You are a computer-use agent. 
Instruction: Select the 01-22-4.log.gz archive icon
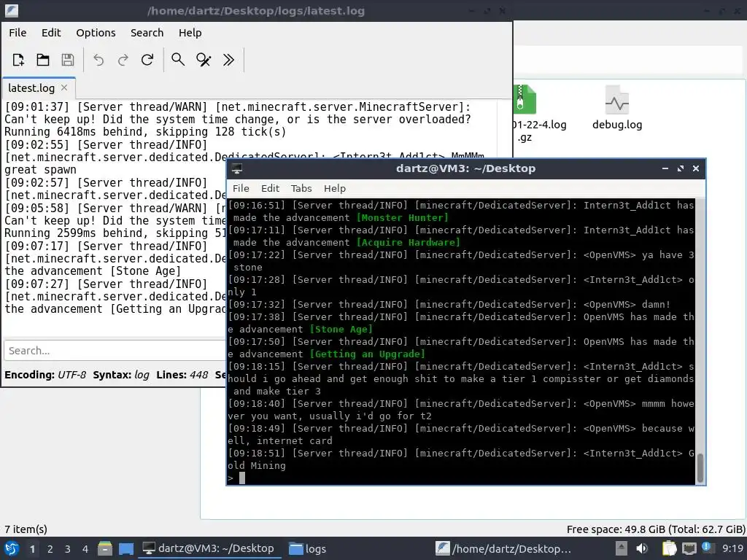click(x=525, y=99)
